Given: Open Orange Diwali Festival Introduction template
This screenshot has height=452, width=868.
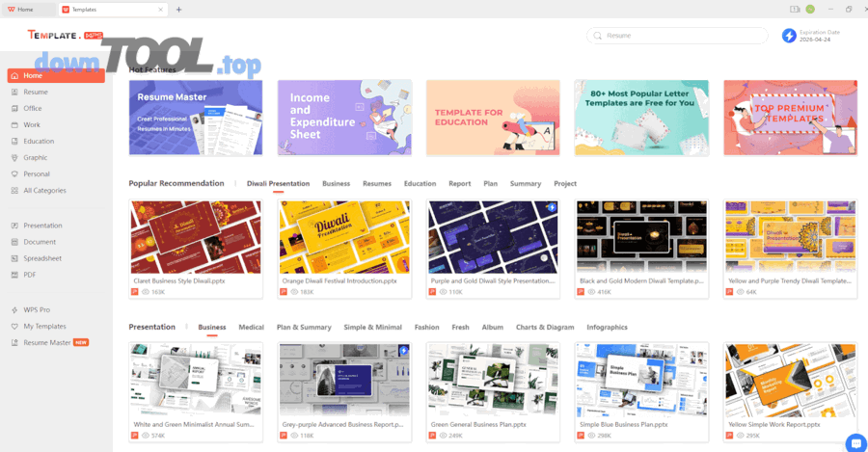Looking at the screenshot, I should [x=344, y=249].
